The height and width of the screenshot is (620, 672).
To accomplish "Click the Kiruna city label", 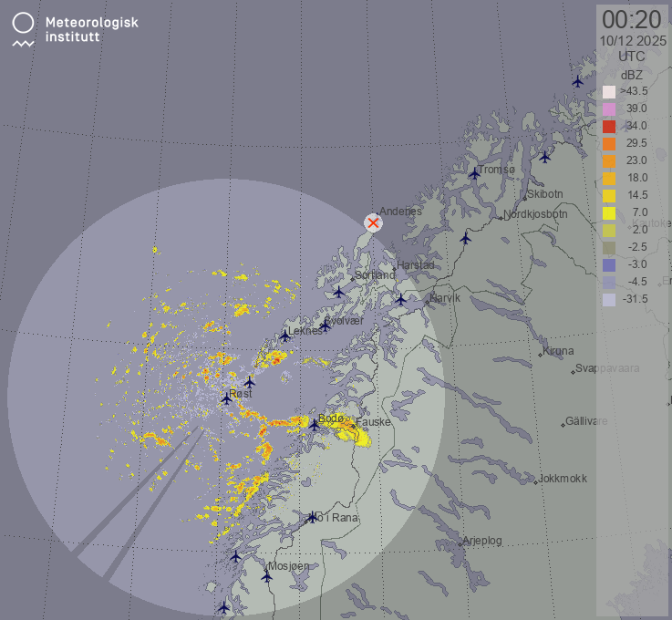I will pos(558,351).
